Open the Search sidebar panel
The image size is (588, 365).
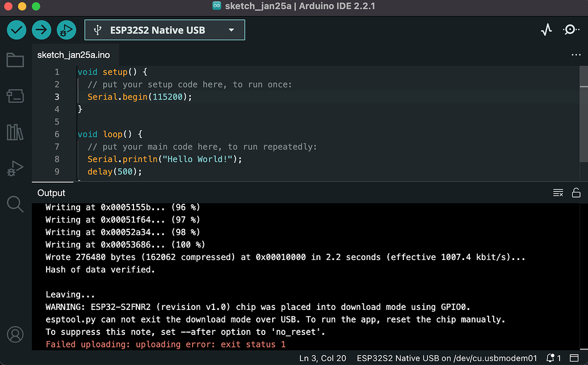[x=15, y=204]
